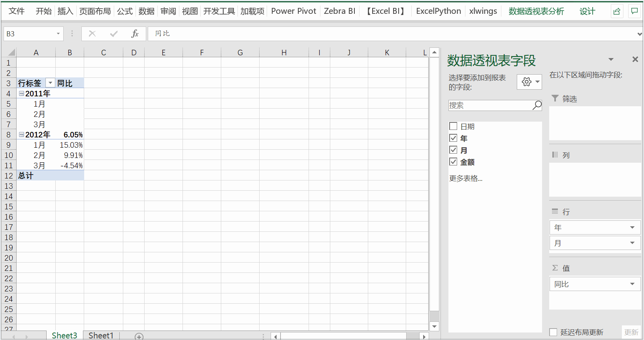Viewport: 644px width, 340px height.
Task: Collapse the 2011年 group
Action: coord(22,94)
